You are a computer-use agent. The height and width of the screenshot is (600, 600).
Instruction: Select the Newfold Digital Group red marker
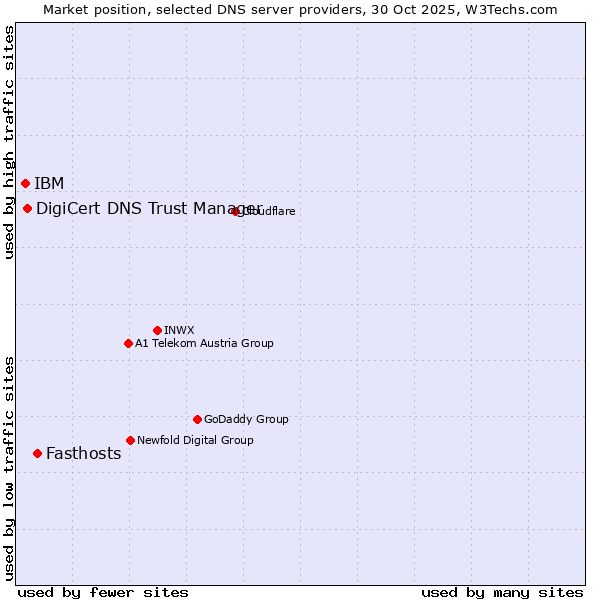click(x=130, y=440)
